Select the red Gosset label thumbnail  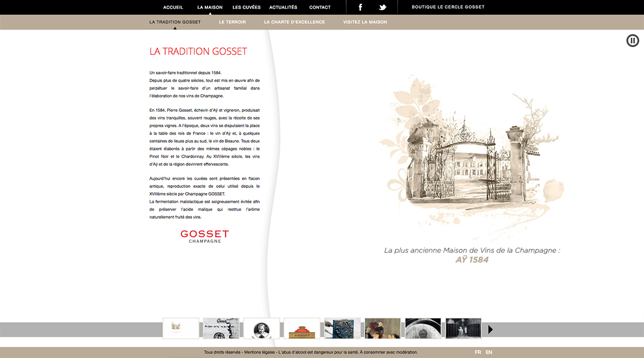click(302, 328)
